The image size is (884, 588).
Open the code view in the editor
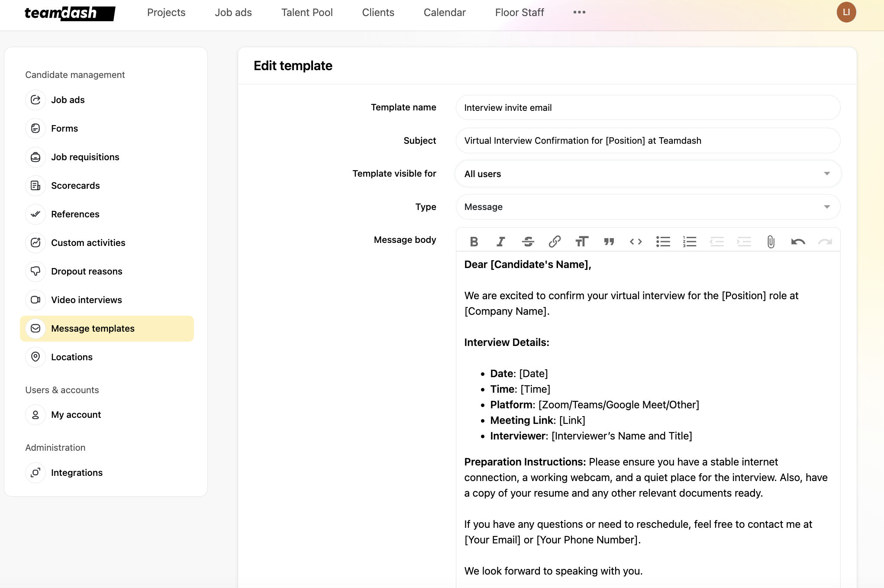(636, 242)
